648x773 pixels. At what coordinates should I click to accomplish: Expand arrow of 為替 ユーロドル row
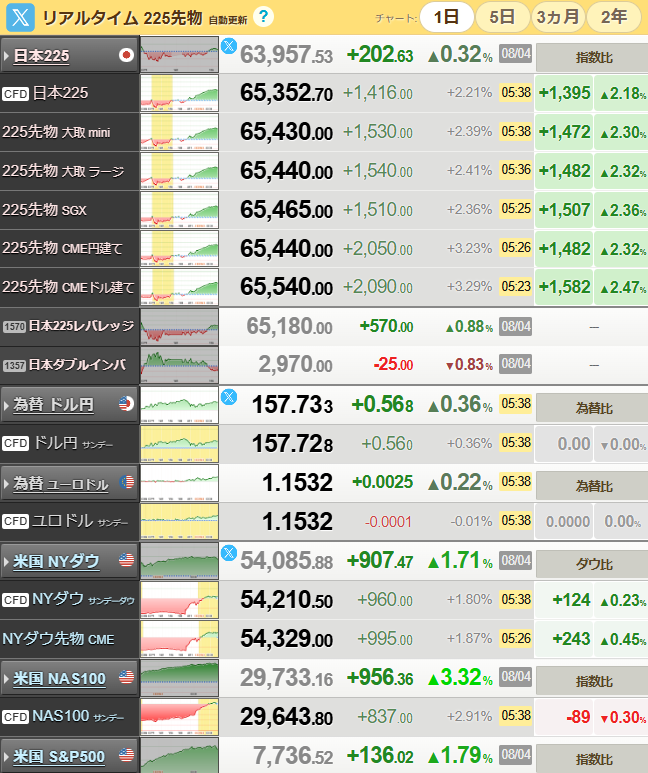pos(6,484)
